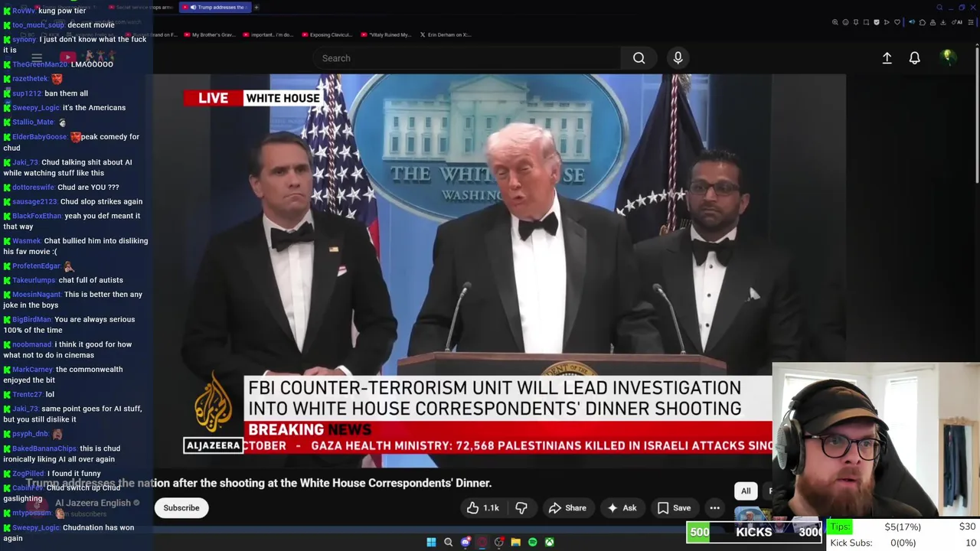
Task: Open 'important.. i'm do...' bookmark
Action: click(268, 34)
